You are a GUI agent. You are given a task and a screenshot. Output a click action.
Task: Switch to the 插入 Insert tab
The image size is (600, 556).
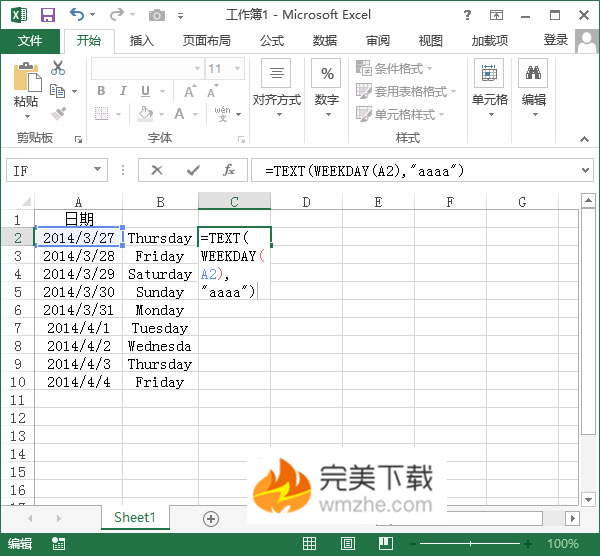click(x=141, y=41)
